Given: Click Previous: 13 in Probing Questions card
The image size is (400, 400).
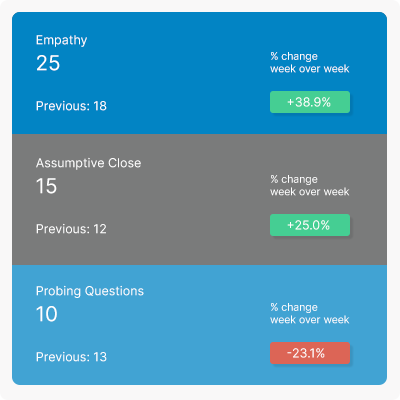Looking at the screenshot, I should pyautogui.click(x=71, y=357).
